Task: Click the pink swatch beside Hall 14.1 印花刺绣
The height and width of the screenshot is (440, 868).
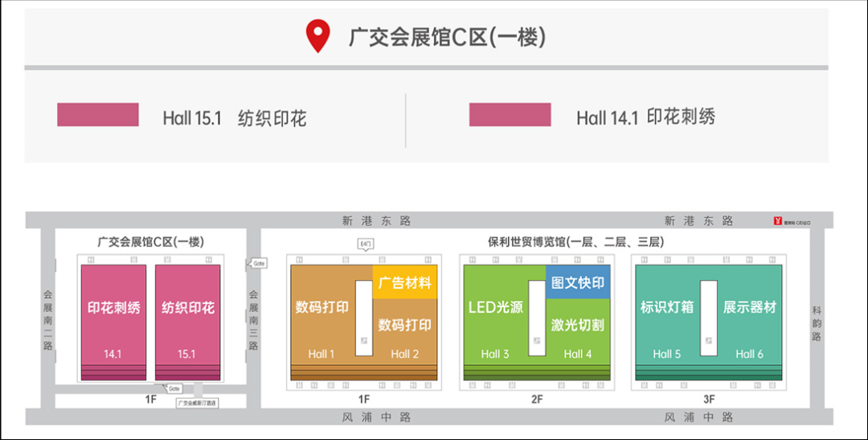Action: [510, 115]
